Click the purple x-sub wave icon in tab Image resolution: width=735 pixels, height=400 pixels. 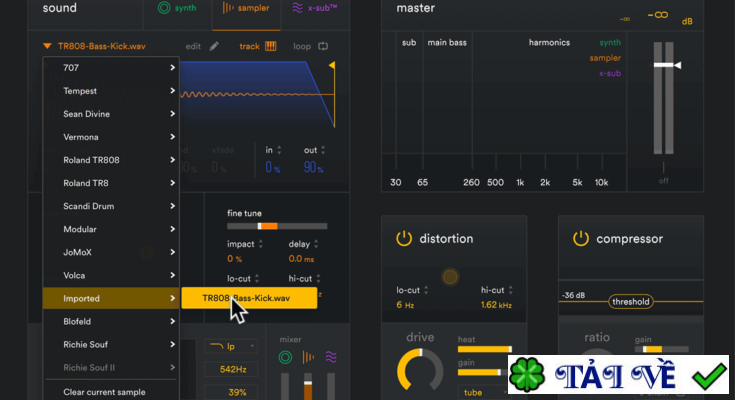(297, 8)
